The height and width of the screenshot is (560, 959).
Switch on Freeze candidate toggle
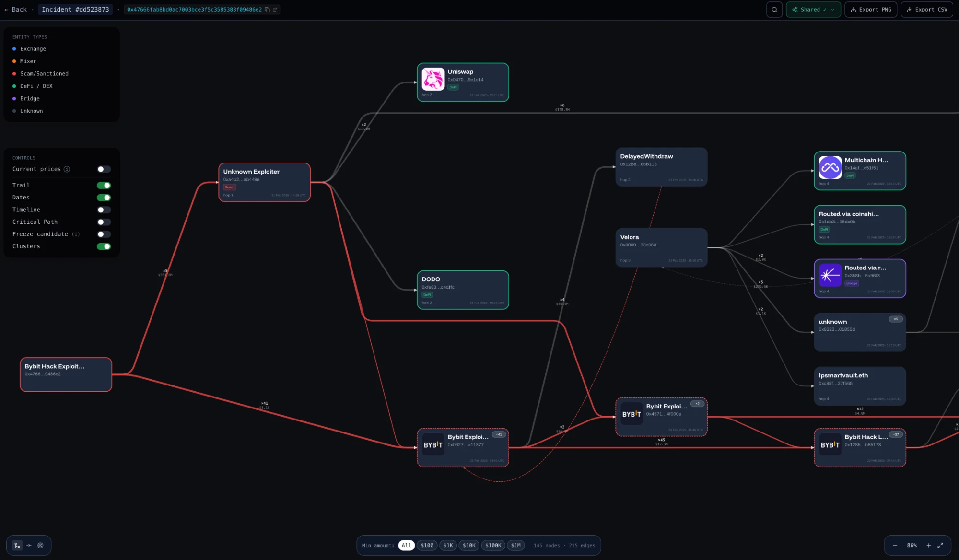tap(104, 234)
